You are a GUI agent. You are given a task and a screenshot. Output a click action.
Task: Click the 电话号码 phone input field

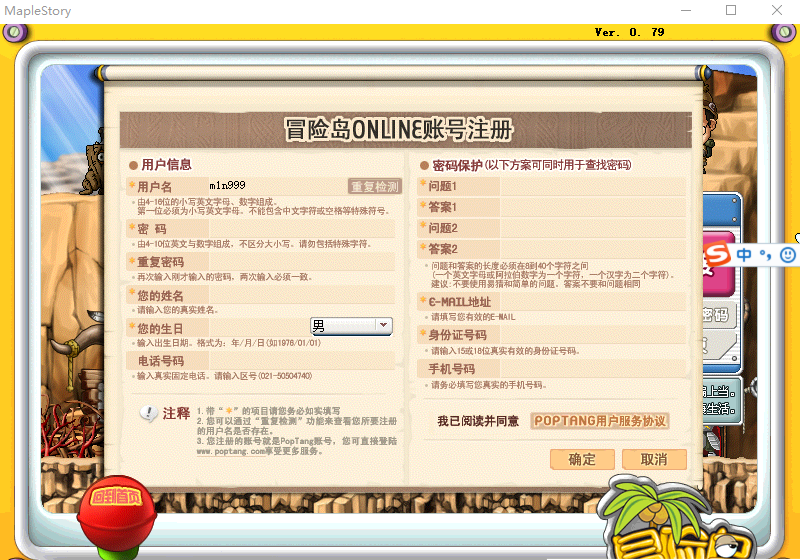point(302,361)
